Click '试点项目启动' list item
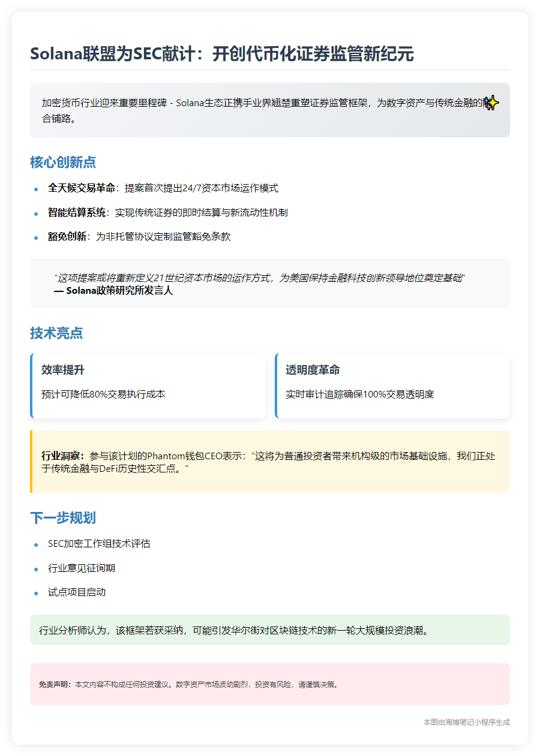Image resolution: width=540 pixels, height=756 pixels. (77, 592)
